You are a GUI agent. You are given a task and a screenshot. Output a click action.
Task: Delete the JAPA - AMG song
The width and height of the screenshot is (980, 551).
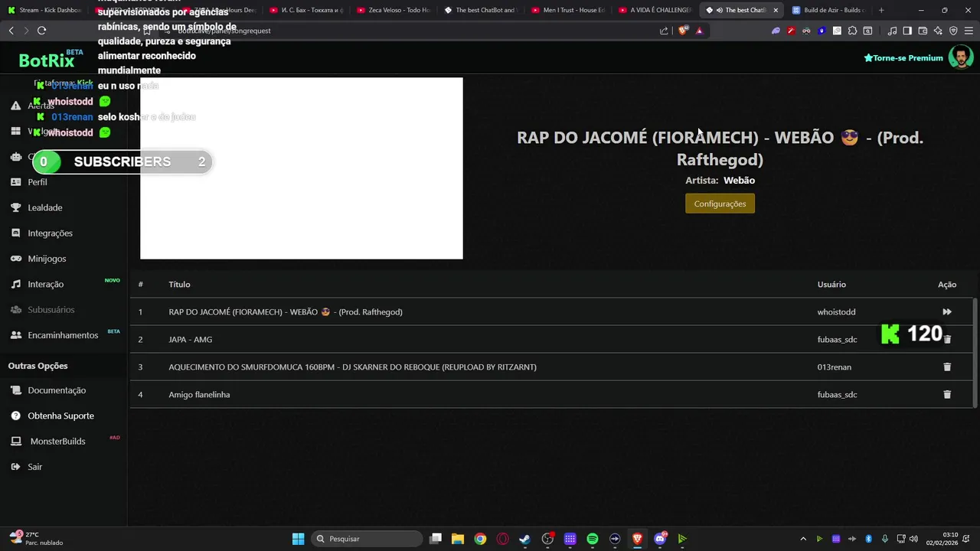coord(947,339)
